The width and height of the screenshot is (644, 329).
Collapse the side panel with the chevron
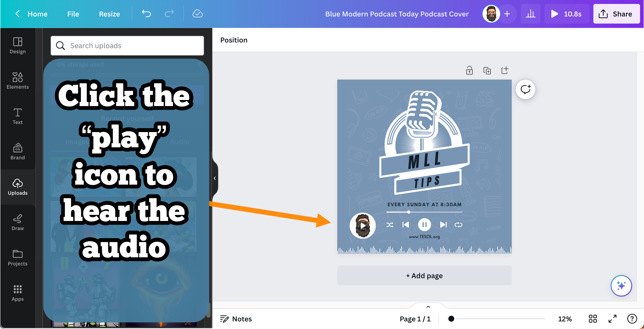click(x=215, y=178)
